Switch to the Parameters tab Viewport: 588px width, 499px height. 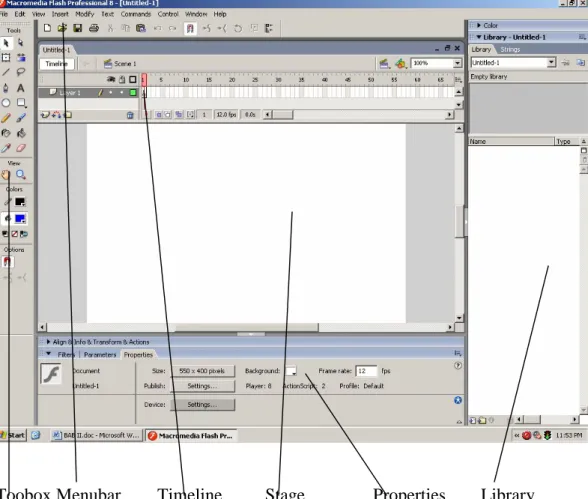[x=100, y=355]
